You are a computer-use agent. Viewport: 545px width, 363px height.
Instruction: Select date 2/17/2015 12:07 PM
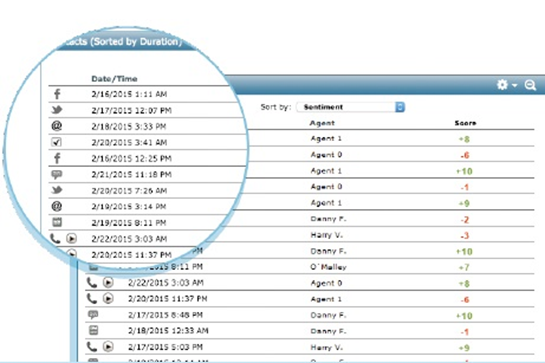point(131,111)
